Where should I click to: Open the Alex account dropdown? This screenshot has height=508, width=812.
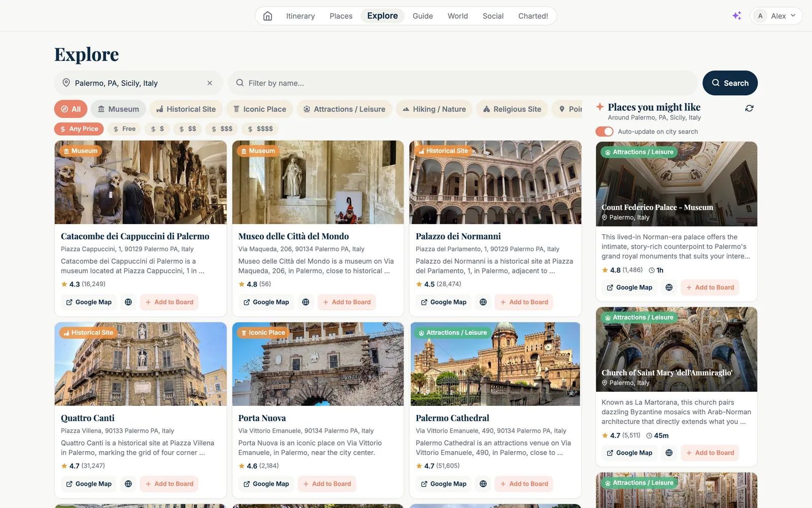776,16
